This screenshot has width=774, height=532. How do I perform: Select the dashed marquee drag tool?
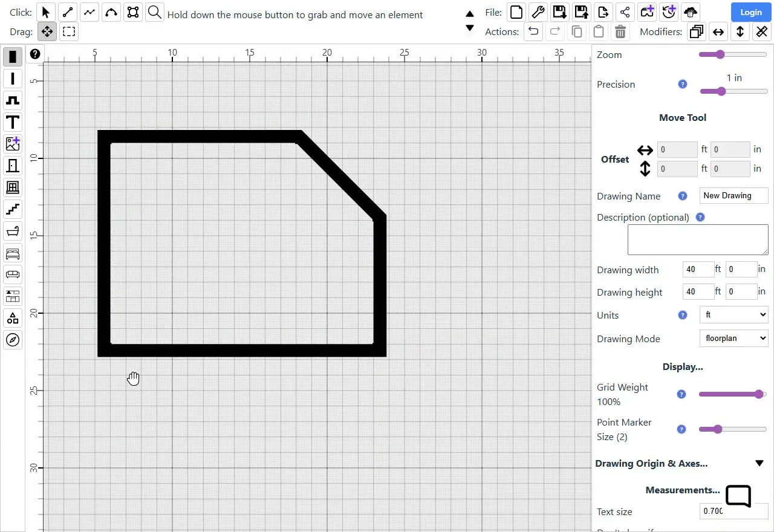point(69,31)
